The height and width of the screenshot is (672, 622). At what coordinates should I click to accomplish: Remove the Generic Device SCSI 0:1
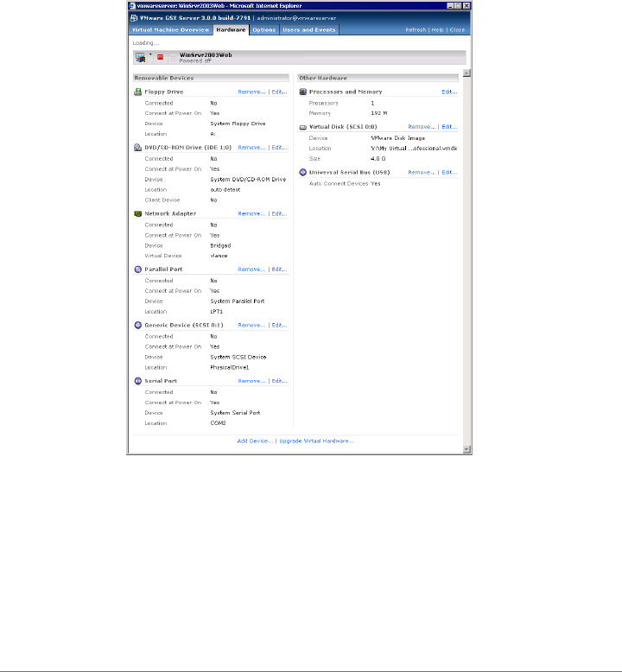coord(251,326)
